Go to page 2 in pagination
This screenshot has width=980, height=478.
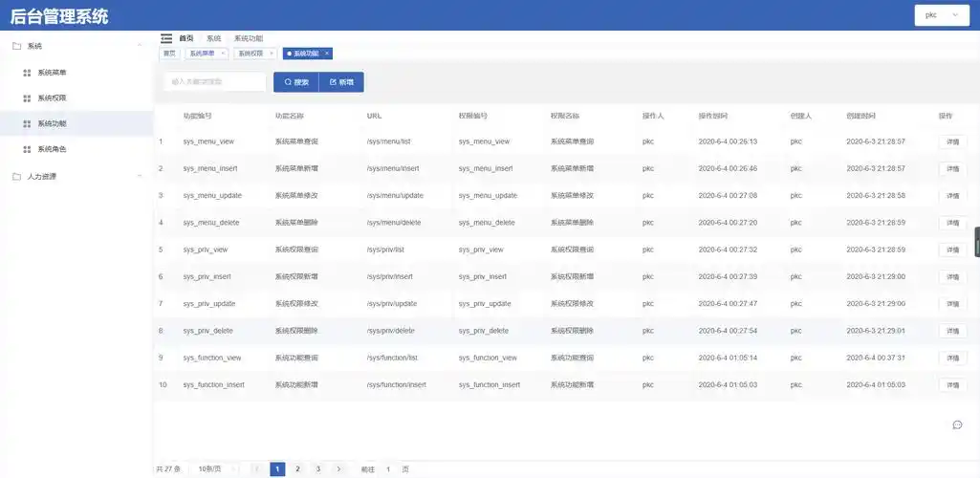tap(297, 469)
